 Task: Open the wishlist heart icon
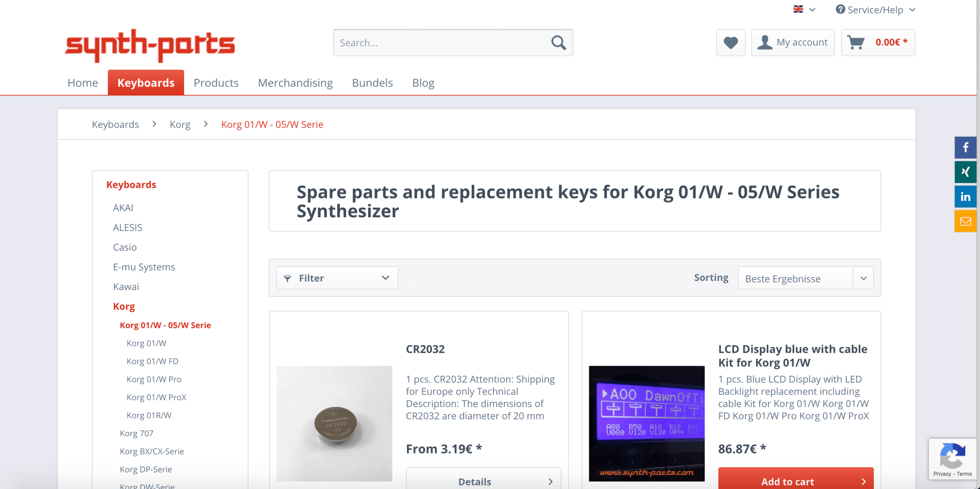click(730, 42)
